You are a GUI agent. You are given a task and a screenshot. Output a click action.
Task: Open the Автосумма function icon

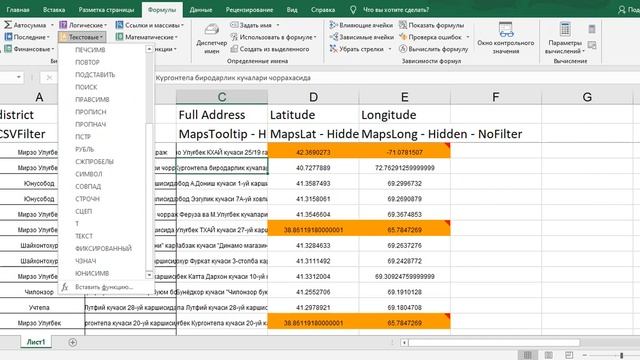point(8,25)
